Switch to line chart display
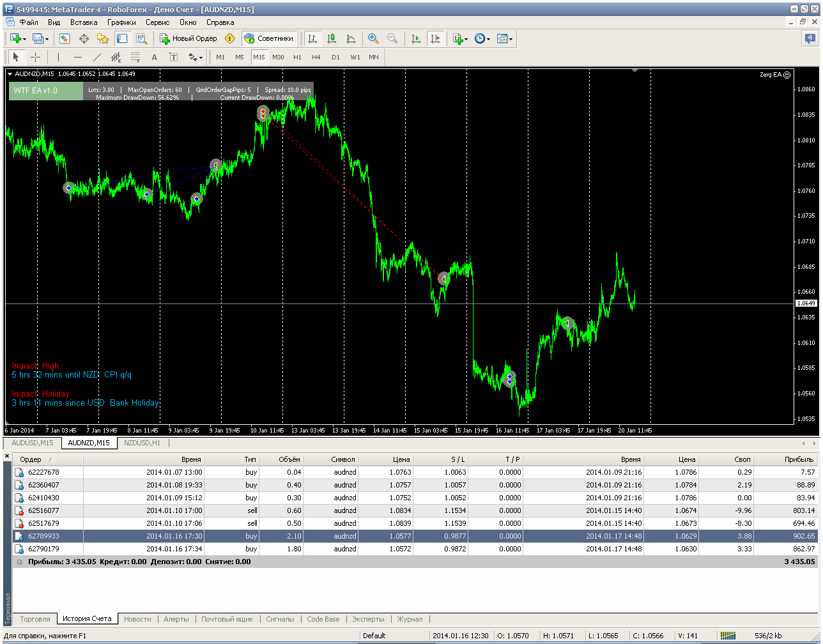The width and height of the screenshot is (823, 644). pos(351,38)
